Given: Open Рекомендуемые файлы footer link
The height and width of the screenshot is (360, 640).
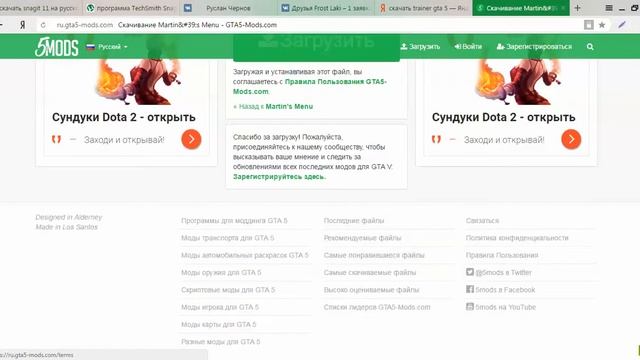Looking at the screenshot, I should 362,238.
